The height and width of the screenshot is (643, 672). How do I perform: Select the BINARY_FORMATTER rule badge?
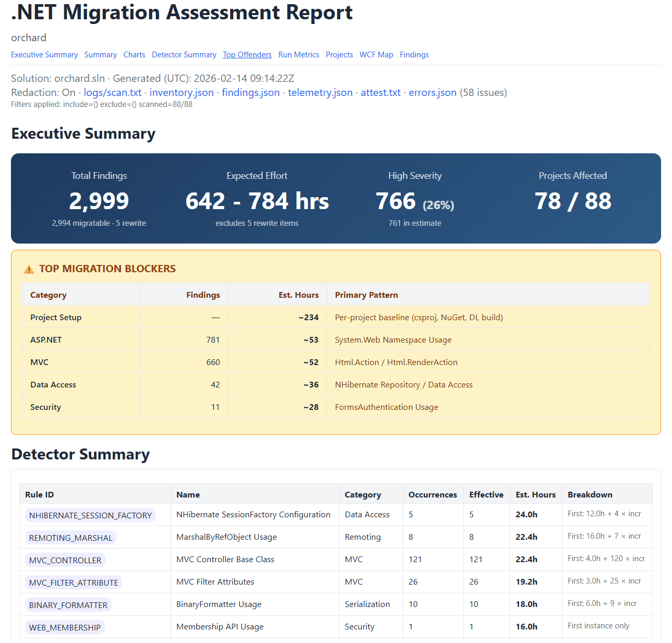[x=68, y=604]
